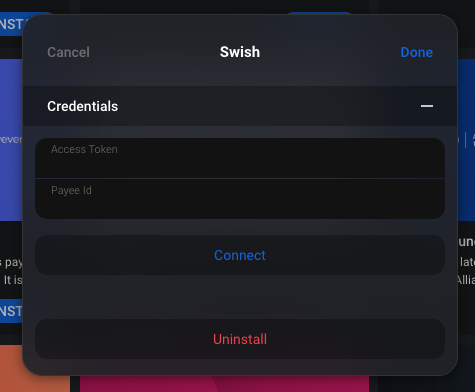This screenshot has width=475, height=392.
Task: Cancel the Swish setup dialog
Action: 68,52
